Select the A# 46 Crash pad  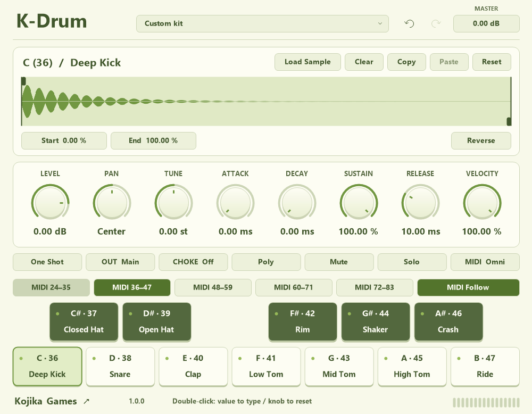coord(448,322)
